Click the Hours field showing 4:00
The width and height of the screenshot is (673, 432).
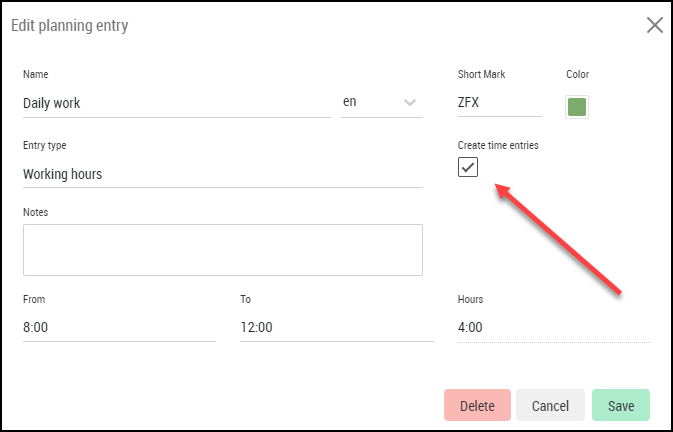tap(555, 328)
